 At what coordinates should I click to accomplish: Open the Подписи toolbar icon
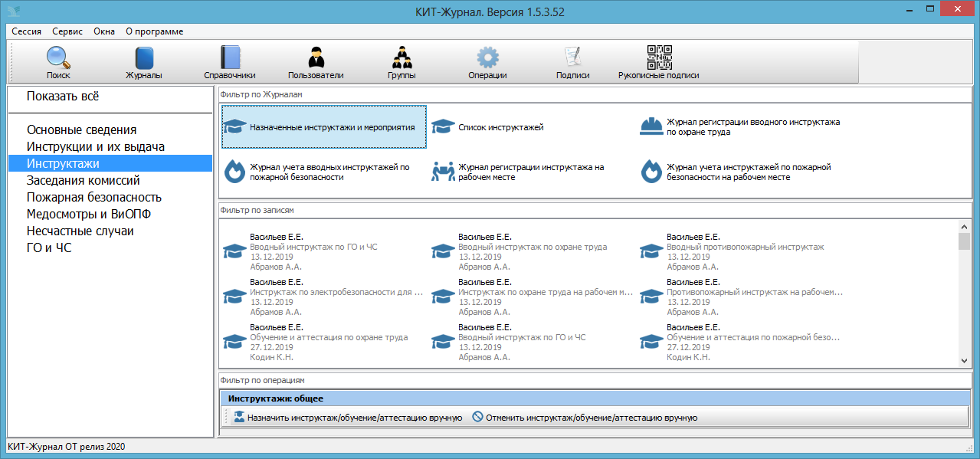pyautogui.click(x=572, y=63)
